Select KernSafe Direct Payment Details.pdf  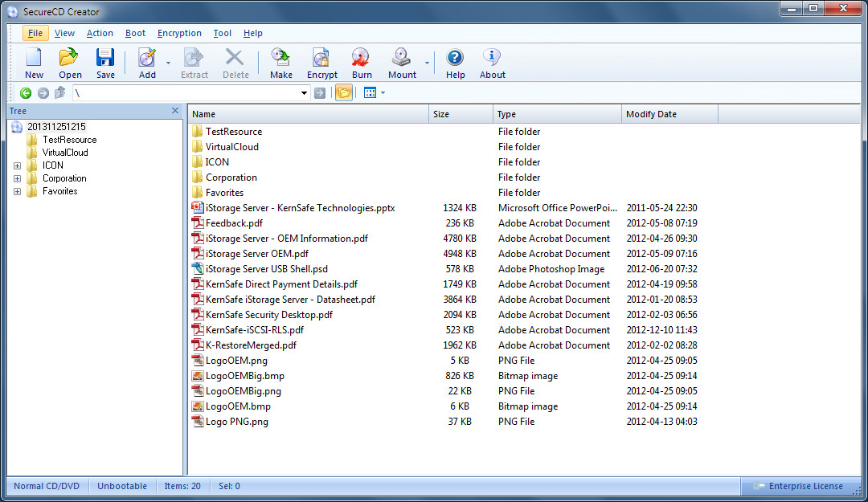click(x=281, y=284)
